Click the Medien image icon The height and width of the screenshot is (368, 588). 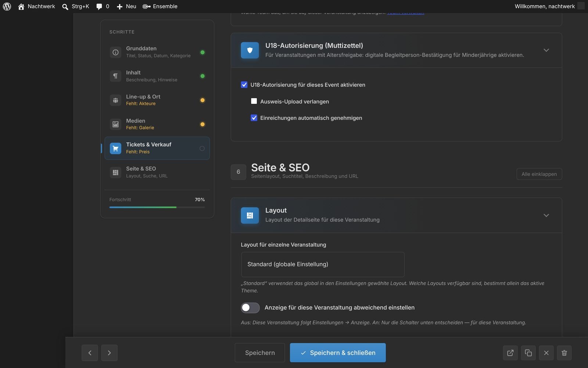[x=115, y=124]
